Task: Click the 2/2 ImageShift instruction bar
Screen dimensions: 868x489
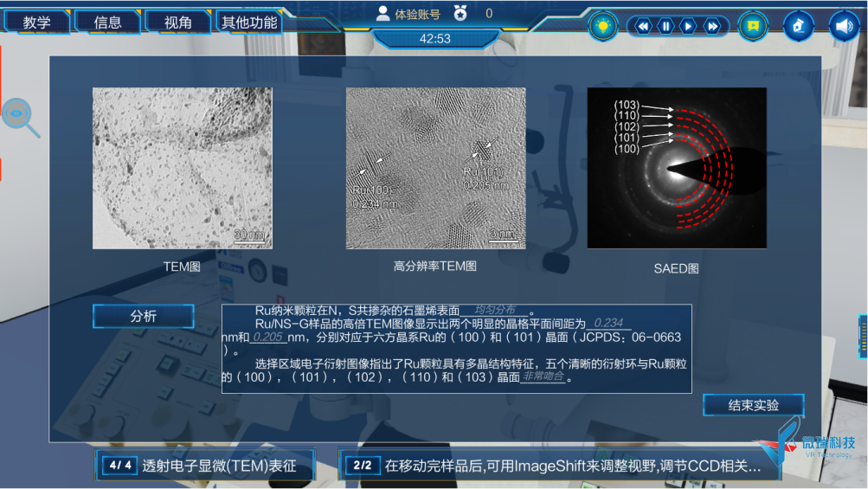Action: pos(559,465)
